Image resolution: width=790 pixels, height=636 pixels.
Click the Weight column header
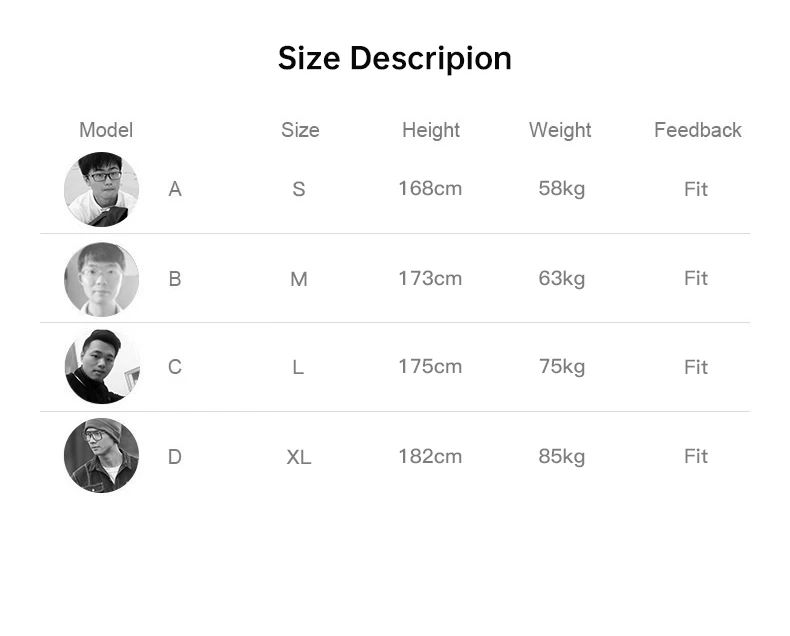[x=560, y=130]
